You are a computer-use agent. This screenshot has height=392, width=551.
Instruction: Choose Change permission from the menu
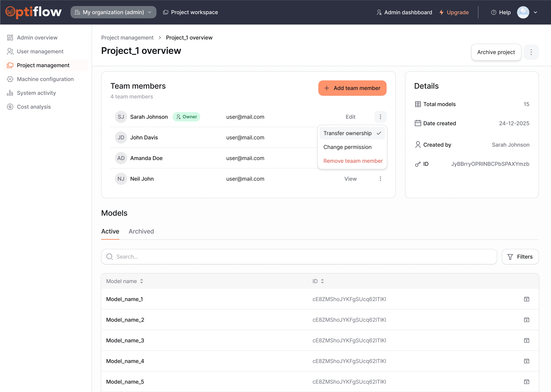pos(347,147)
